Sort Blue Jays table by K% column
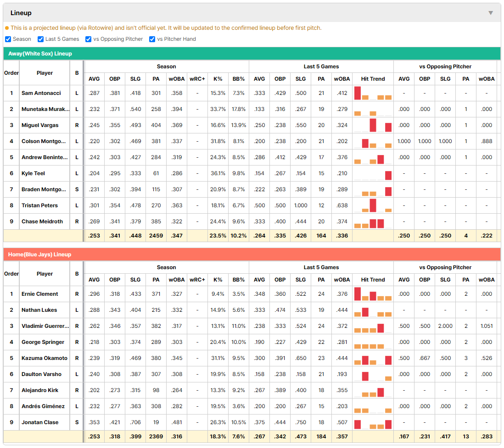 coord(218,280)
